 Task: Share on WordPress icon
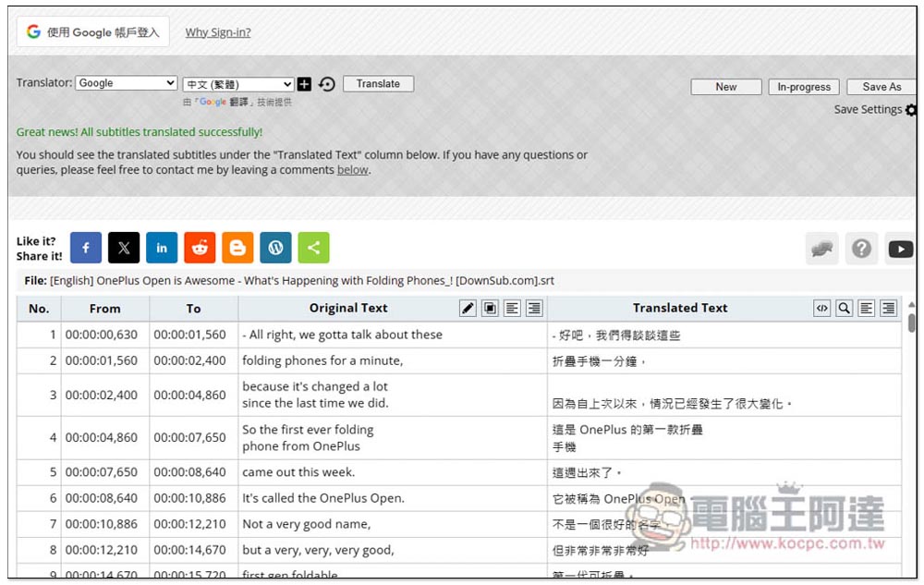point(275,248)
